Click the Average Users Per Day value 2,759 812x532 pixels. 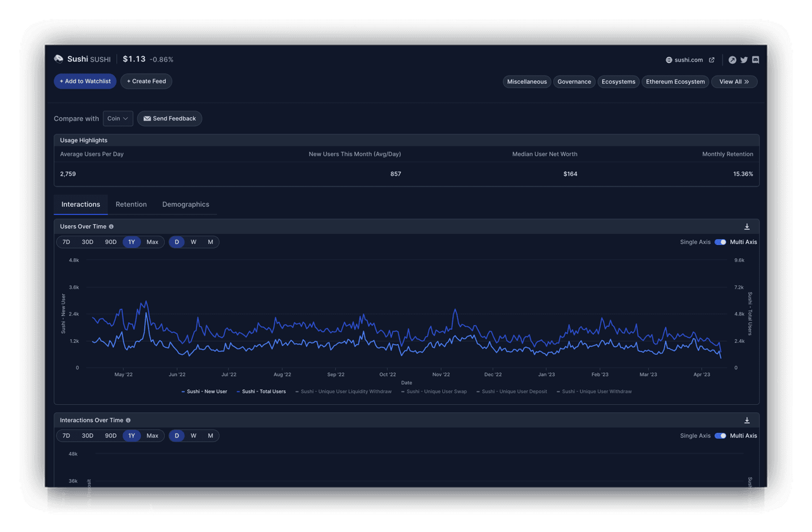tap(68, 174)
